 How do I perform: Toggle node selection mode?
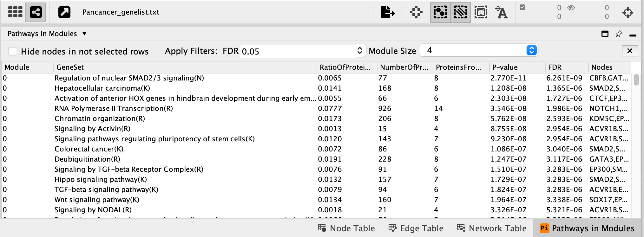(440, 12)
